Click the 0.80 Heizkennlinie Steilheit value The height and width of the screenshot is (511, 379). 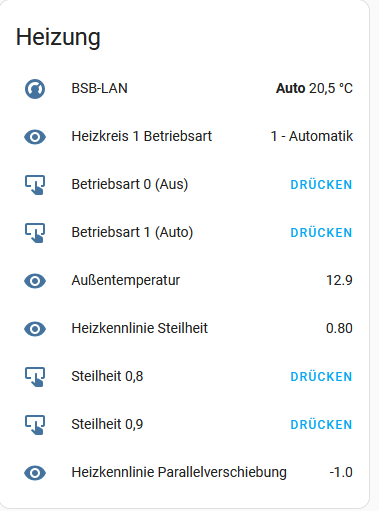click(339, 328)
